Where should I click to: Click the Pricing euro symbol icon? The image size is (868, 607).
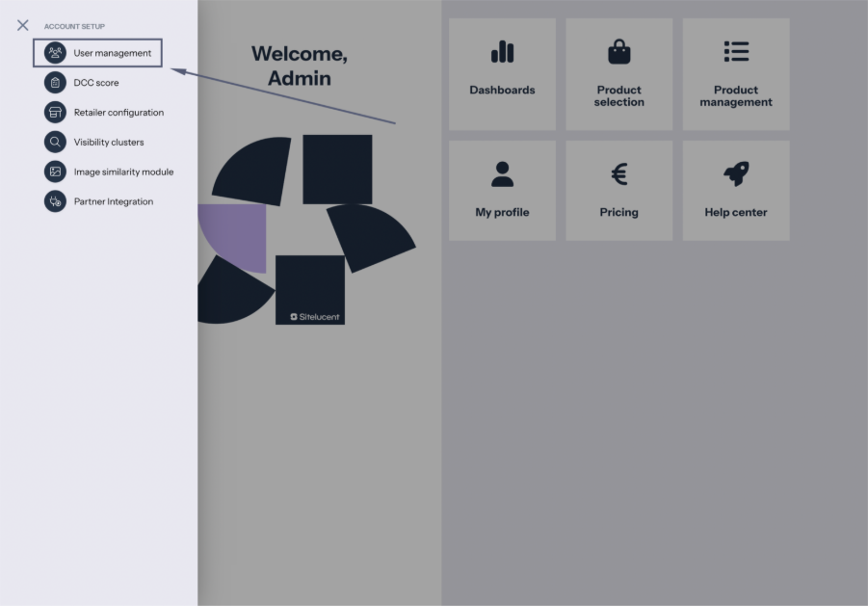[x=618, y=174]
